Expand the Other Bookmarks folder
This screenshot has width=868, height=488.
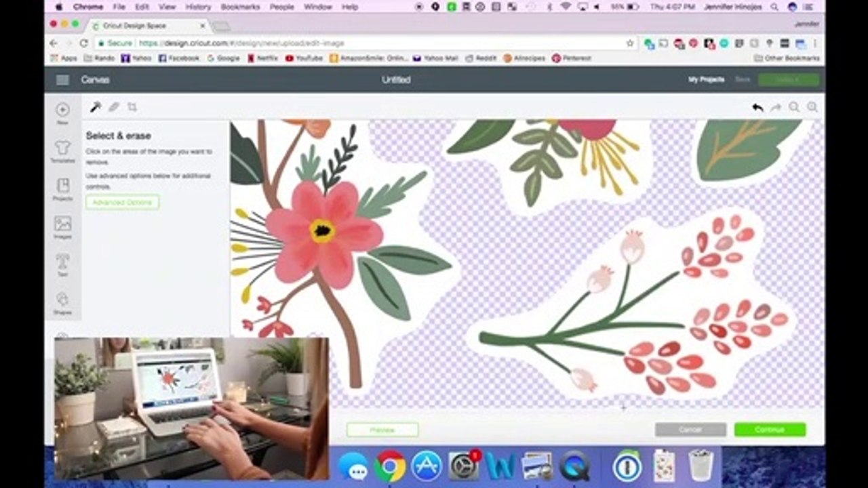787,58
